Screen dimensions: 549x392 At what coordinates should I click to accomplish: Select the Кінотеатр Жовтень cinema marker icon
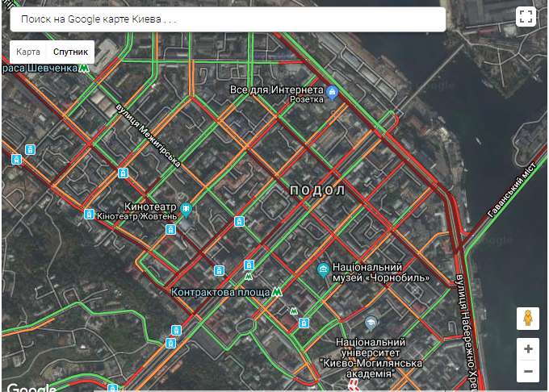pos(186,210)
